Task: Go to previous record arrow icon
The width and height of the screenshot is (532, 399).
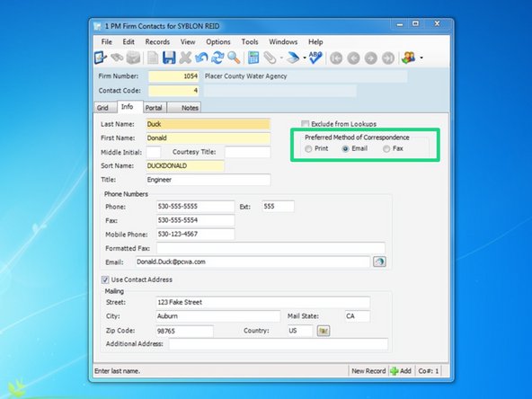Action: [x=353, y=58]
